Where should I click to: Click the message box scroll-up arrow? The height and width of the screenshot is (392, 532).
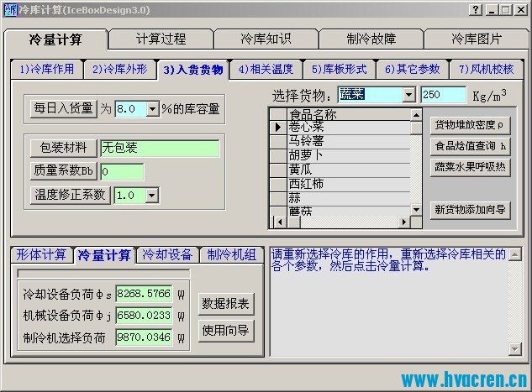pos(515,254)
